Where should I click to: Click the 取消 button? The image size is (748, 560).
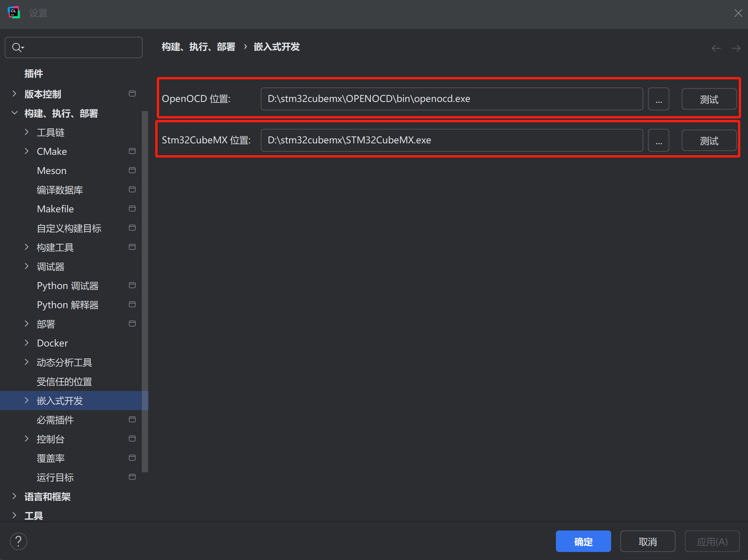point(648,541)
